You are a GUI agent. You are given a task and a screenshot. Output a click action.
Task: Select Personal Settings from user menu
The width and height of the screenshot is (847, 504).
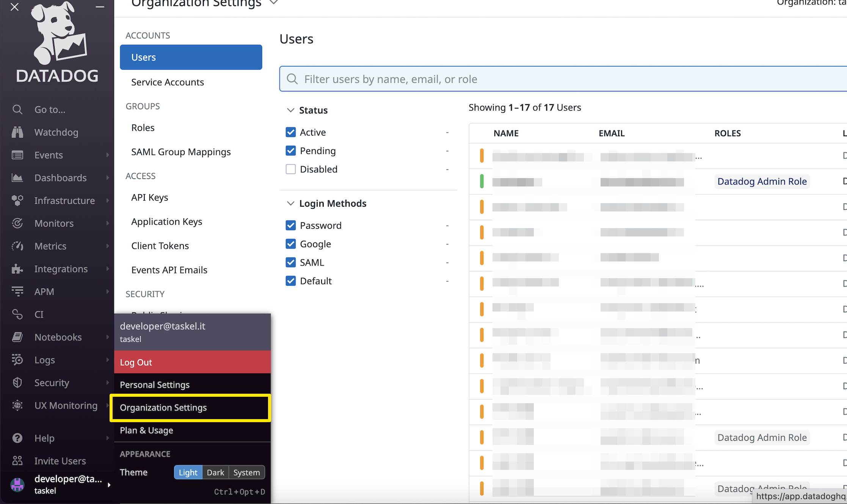pos(155,385)
